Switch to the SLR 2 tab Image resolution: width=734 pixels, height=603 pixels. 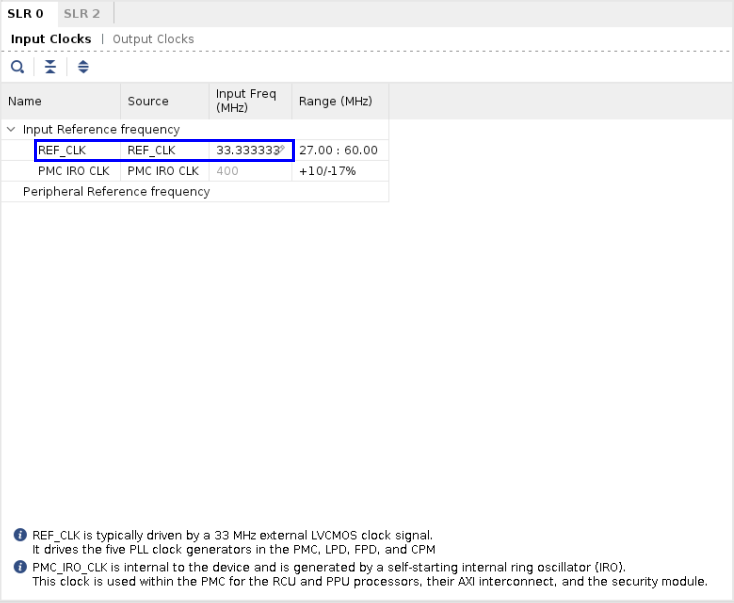click(82, 13)
